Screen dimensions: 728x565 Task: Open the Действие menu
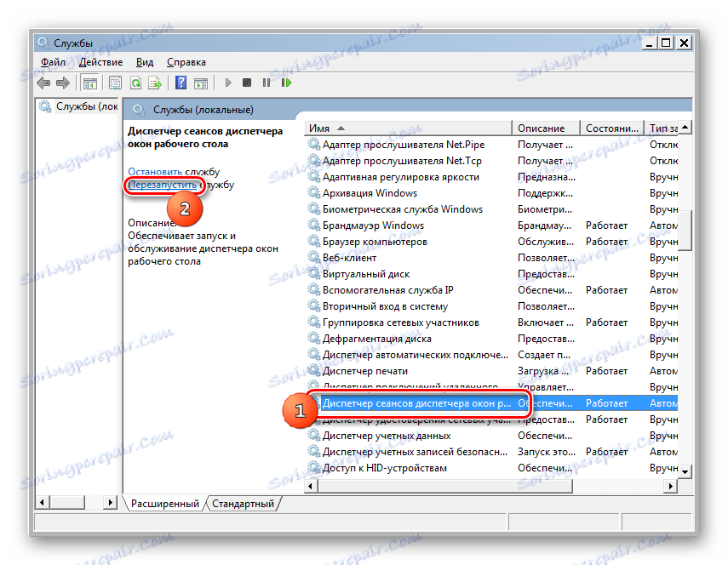click(x=100, y=62)
